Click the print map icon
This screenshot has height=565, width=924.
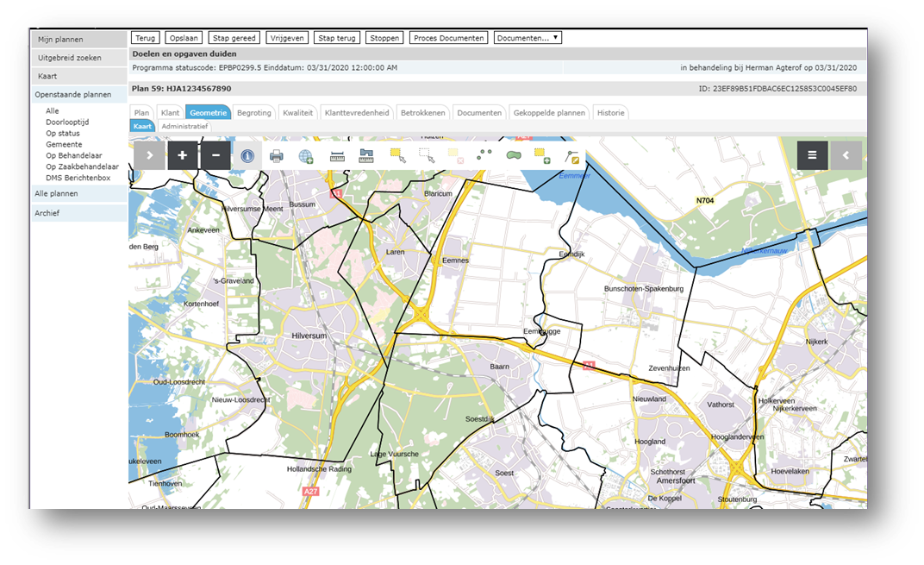pyautogui.click(x=277, y=156)
